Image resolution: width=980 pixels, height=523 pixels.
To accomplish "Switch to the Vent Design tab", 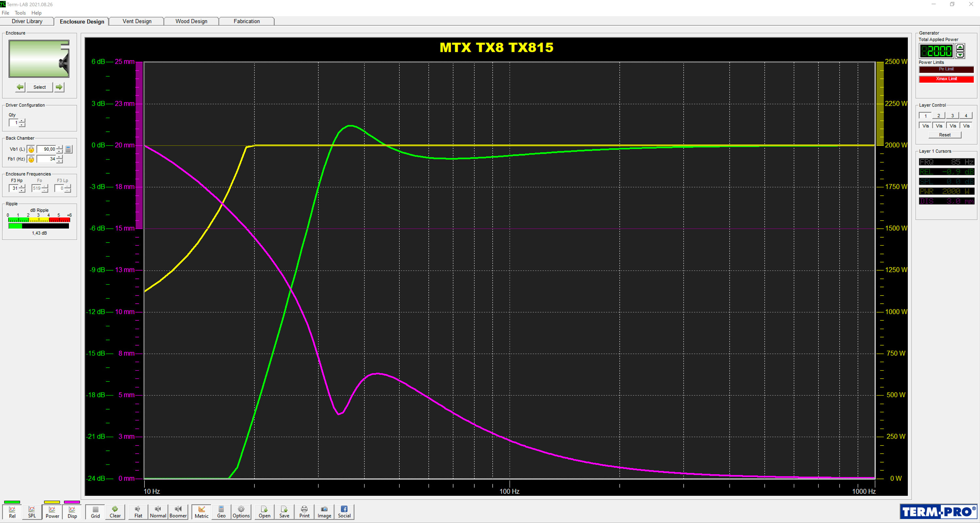I will coord(136,21).
